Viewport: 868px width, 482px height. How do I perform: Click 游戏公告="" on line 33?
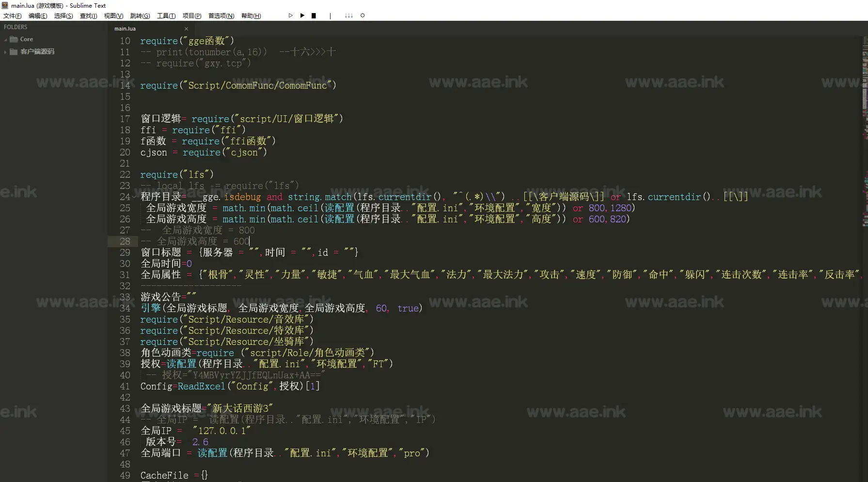[x=168, y=297]
